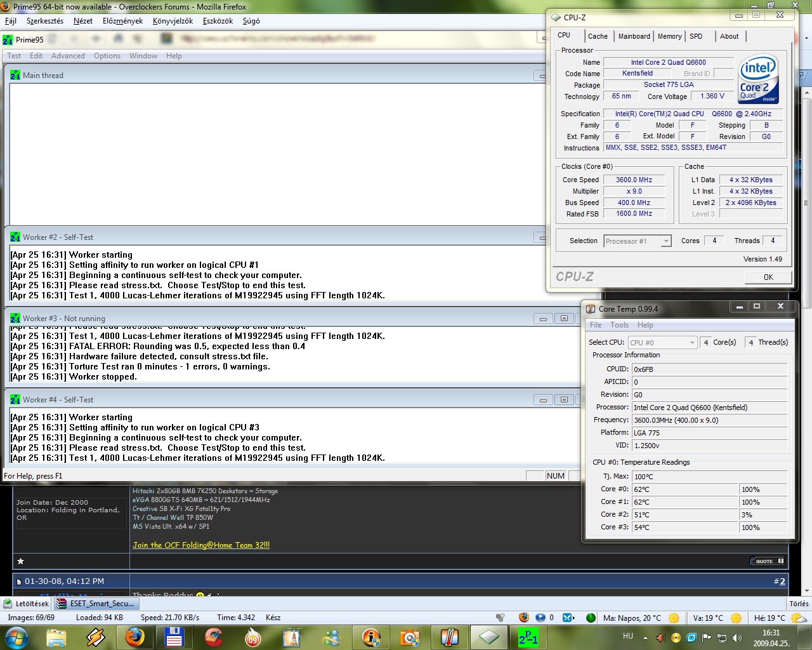The width and height of the screenshot is (812, 650).
Task: Switch to CPU-Z via chip taskbar icon
Action: click(x=489, y=637)
